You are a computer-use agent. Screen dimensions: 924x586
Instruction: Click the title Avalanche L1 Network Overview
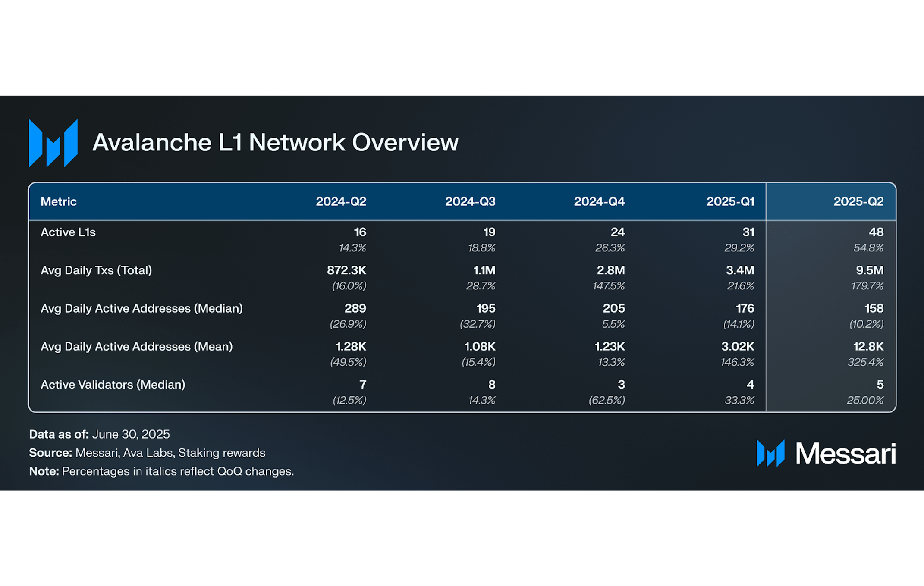click(x=275, y=142)
